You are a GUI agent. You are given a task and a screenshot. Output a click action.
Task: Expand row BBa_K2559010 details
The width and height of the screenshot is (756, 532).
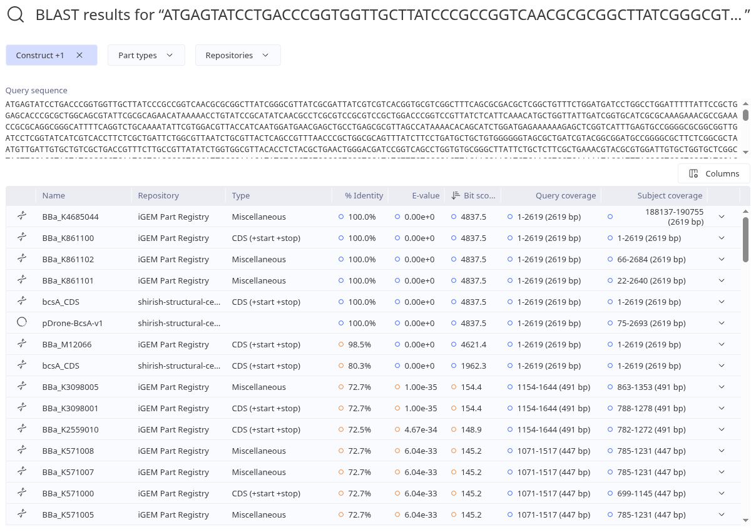point(722,429)
